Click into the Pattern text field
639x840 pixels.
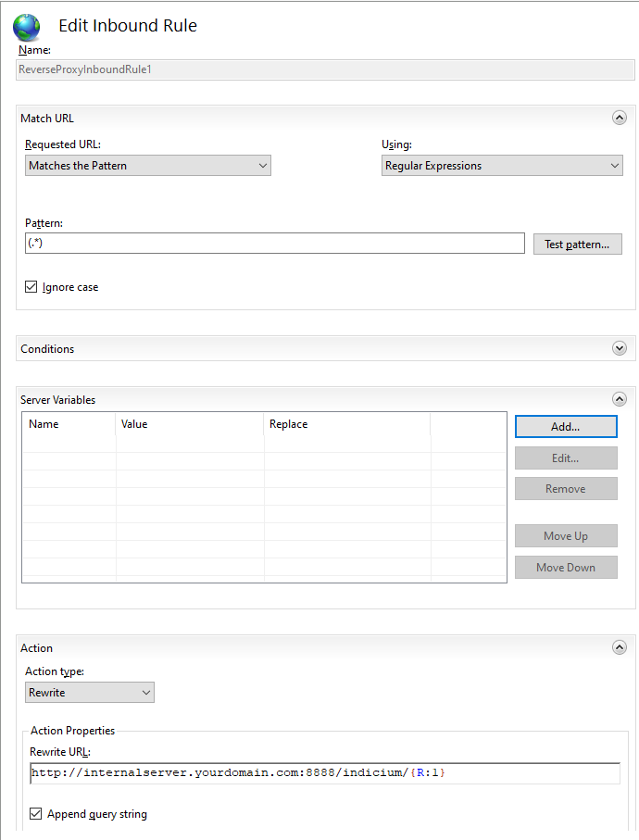click(274, 244)
